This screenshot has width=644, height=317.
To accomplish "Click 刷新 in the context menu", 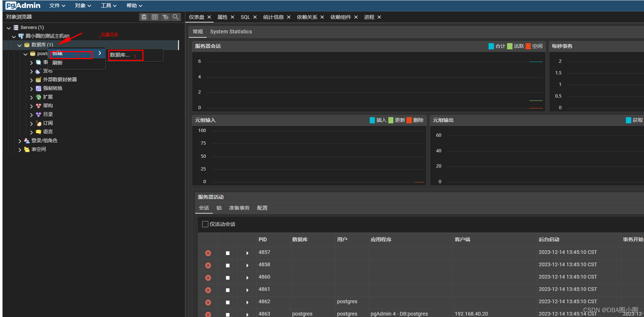I will coord(57,63).
